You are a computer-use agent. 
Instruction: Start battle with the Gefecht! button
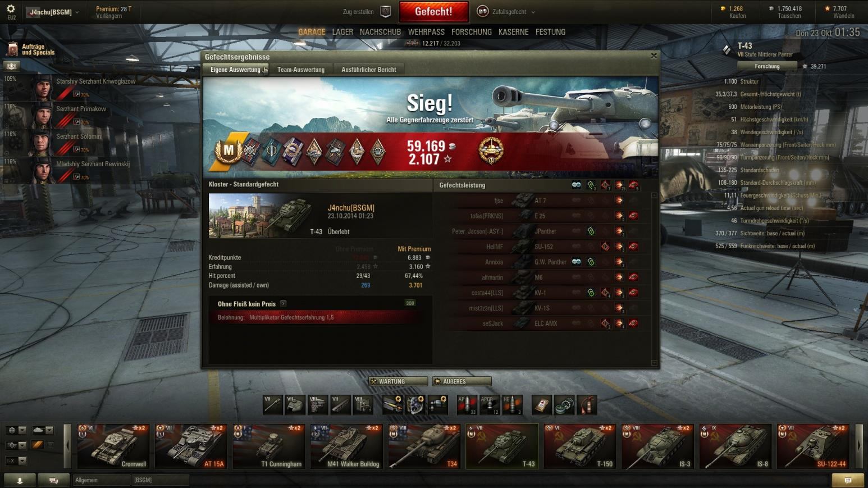[x=433, y=11]
